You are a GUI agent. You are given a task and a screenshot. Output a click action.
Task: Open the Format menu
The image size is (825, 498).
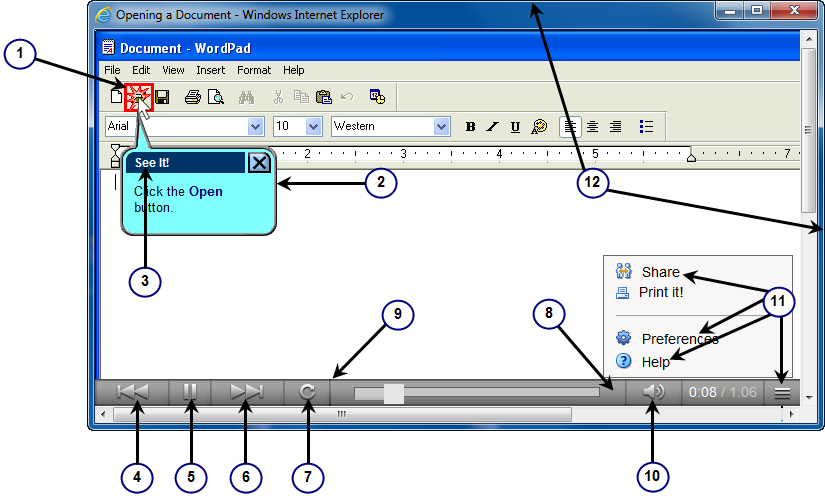(254, 70)
